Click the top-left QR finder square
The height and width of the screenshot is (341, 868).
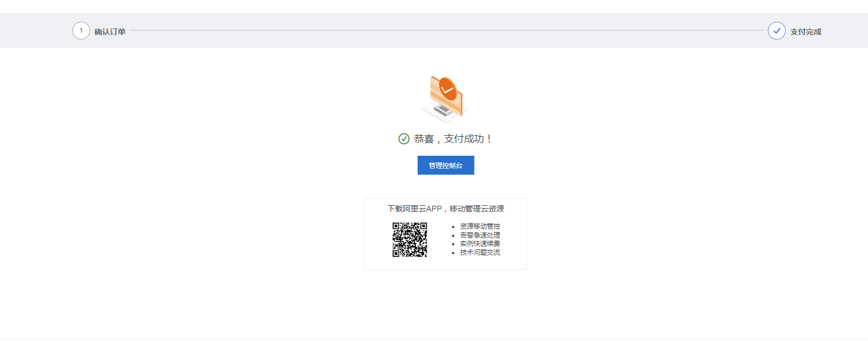[397, 227]
